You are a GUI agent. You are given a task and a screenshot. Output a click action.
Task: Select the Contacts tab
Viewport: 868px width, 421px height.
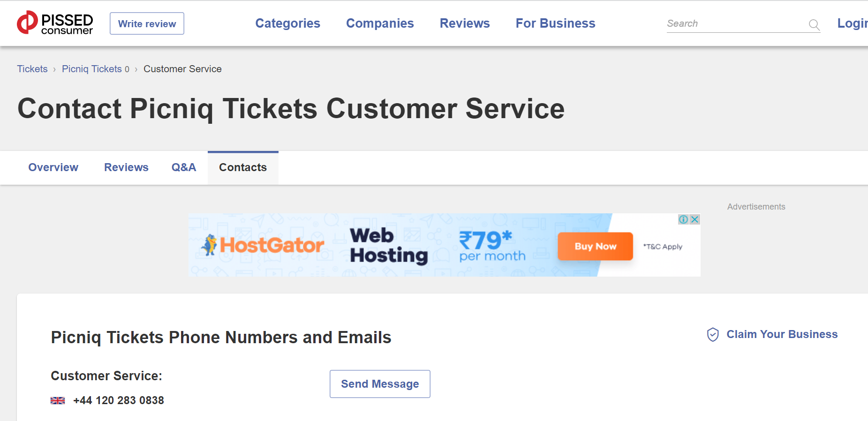pos(243,168)
